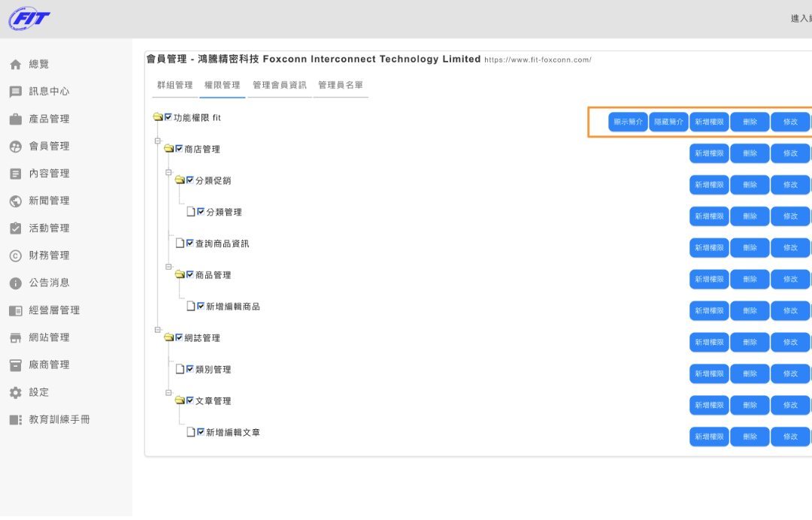812x520 pixels.
Task: Click the 財務管理 copyright icon
Action: pos(16,255)
